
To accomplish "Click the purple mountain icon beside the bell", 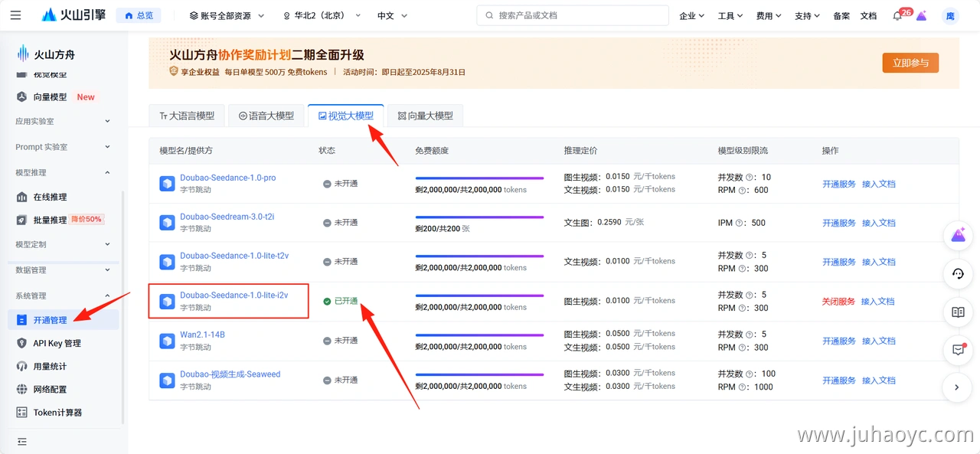I will [921, 15].
